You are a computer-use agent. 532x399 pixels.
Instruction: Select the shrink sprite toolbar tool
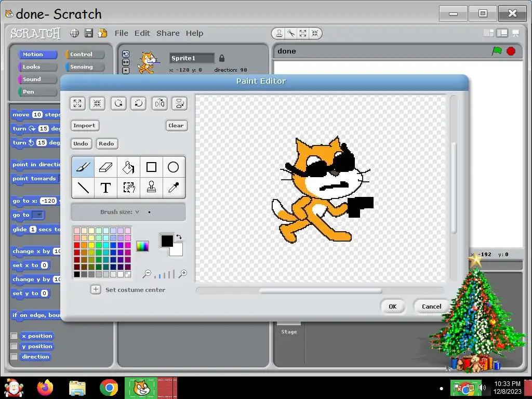coord(315,33)
